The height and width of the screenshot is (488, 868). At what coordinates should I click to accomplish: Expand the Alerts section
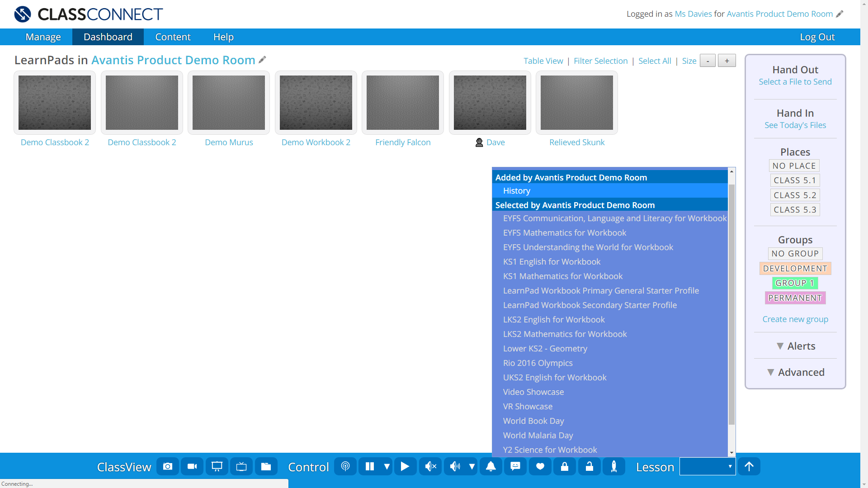[795, 346]
